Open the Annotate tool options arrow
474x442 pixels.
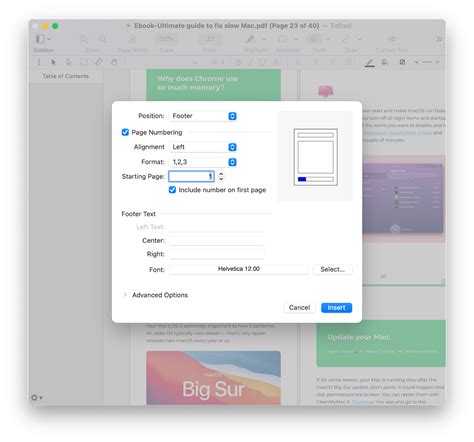(296, 39)
